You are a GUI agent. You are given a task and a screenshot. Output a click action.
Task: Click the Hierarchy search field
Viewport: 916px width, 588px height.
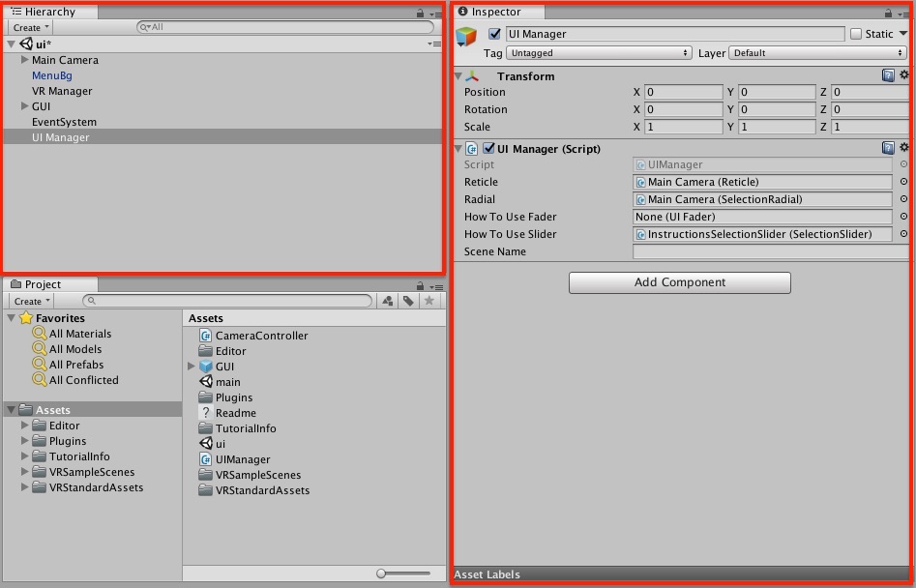[x=285, y=27]
